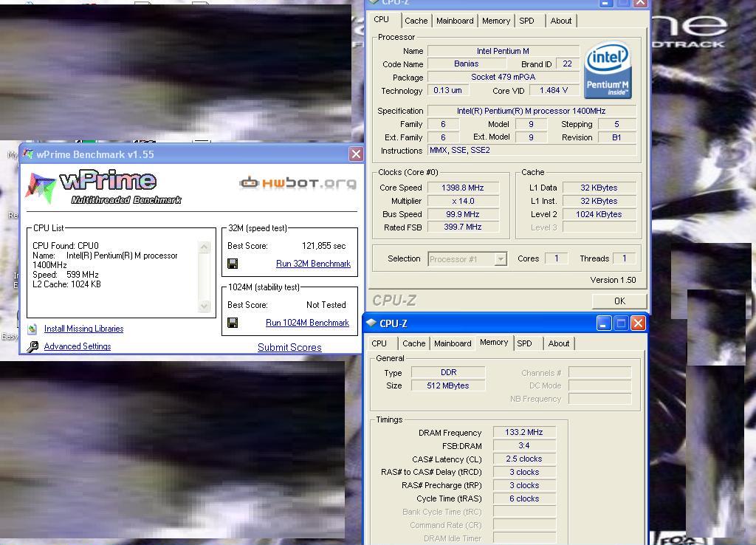This screenshot has width=756, height=545.
Task: Click Submit Scores link
Action: point(289,347)
